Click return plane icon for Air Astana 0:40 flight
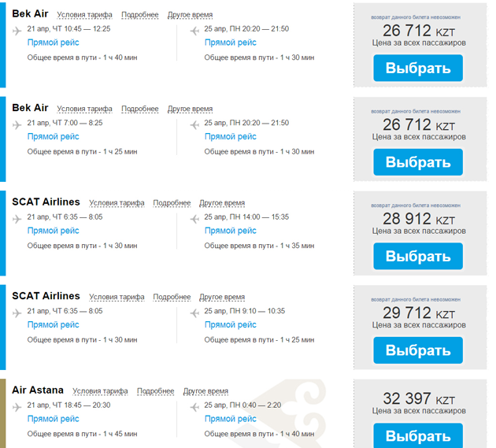Screen dimensions: 496x448 [194, 407]
